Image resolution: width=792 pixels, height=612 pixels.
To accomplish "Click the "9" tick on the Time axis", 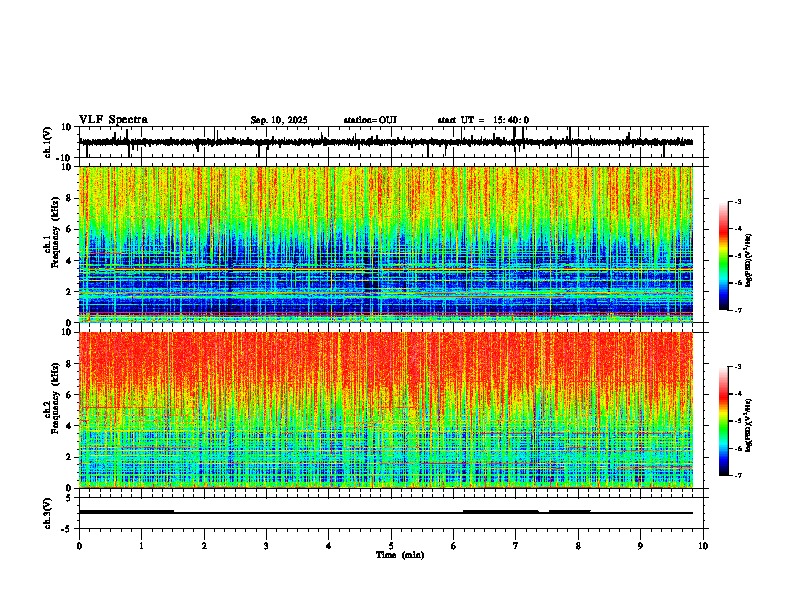I will pyautogui.click(x=640, y=546).
